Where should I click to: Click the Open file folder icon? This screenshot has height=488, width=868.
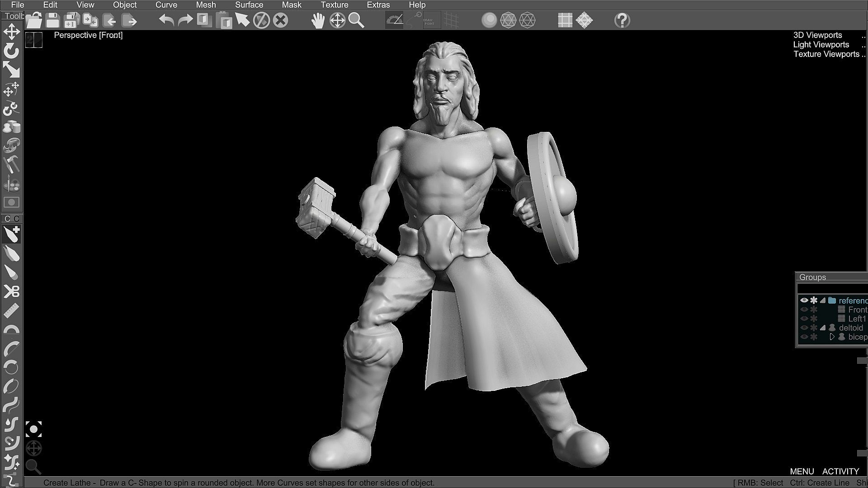click(34, 20)
